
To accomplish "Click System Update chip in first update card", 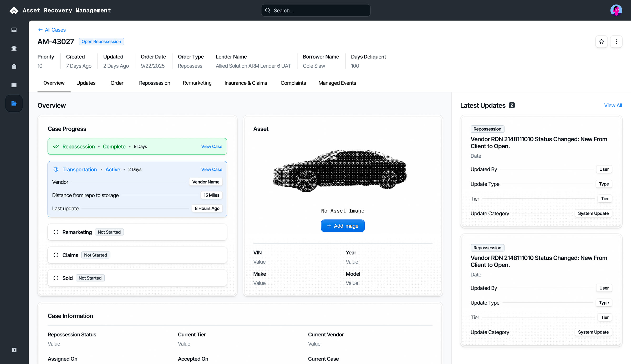I will click(x=593, y=213).
